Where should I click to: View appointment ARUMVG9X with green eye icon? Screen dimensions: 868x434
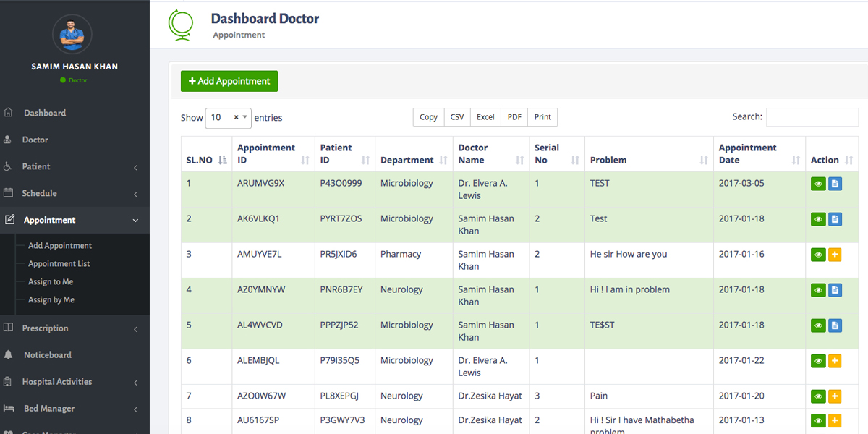click(818, 184)
